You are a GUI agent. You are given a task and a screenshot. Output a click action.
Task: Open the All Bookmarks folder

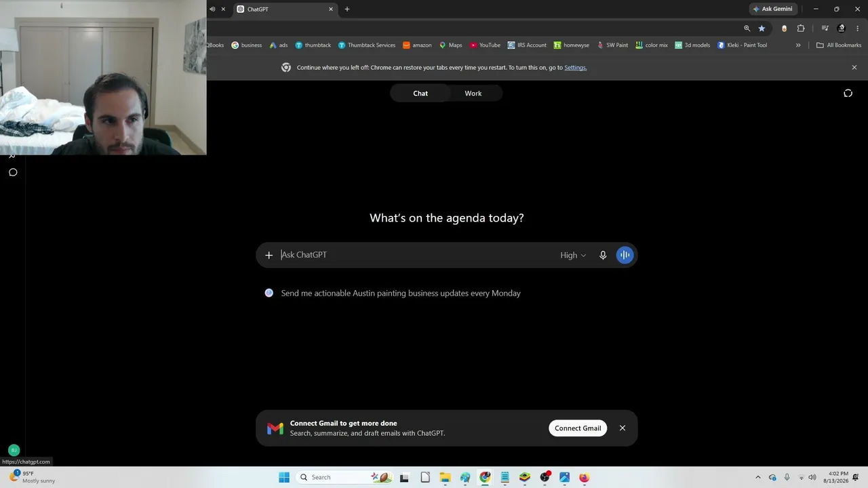pyautogui.click(x=839, y=45)
